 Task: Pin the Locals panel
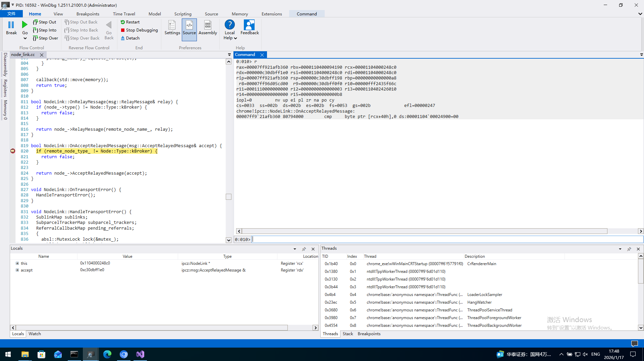tap(304, 249)
